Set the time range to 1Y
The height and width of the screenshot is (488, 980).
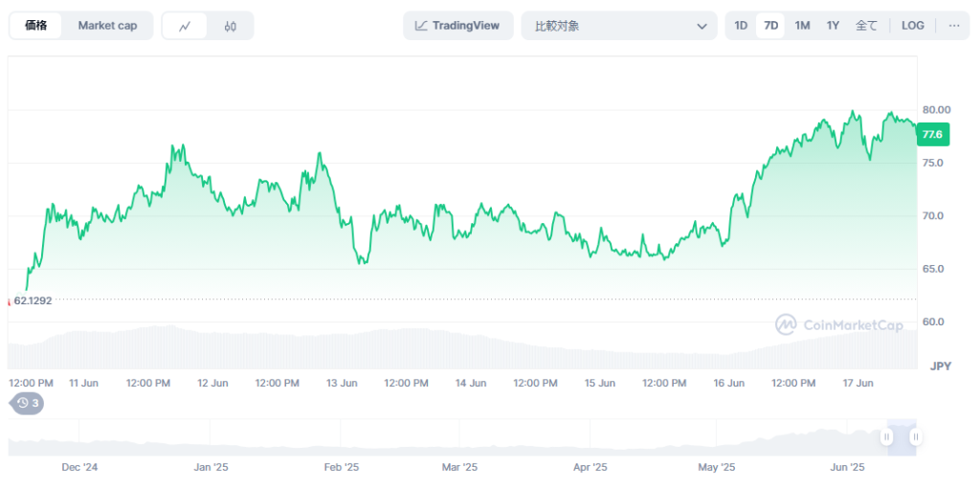tap(833, 26)
